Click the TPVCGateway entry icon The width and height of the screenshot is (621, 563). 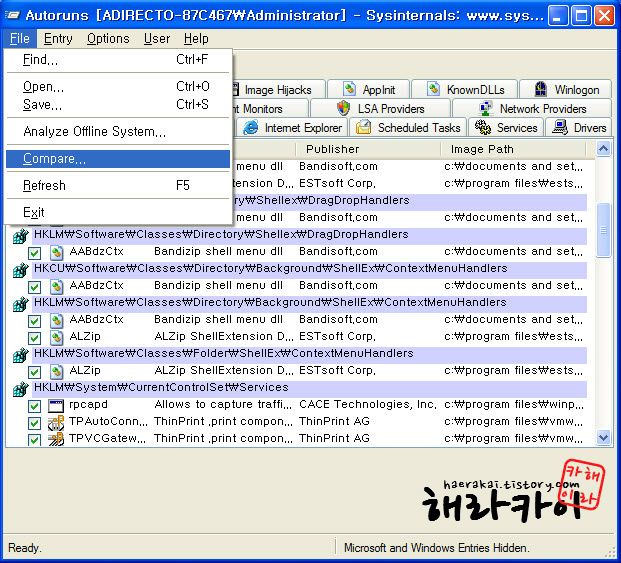(x=56, y=439)
